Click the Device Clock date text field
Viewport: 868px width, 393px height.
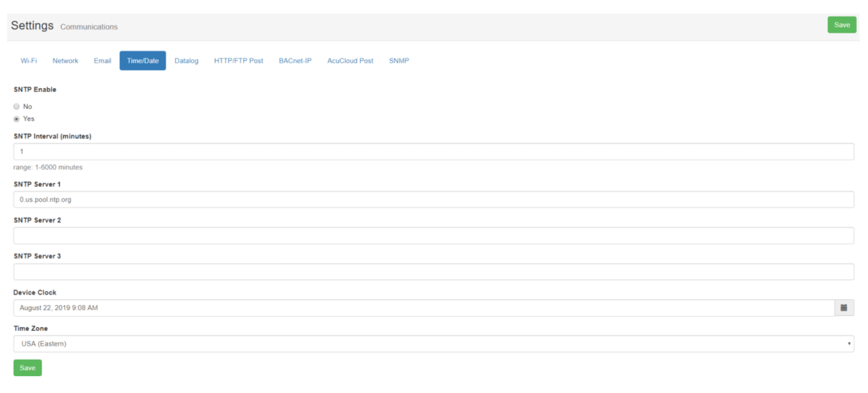click(x=424, y=308)
